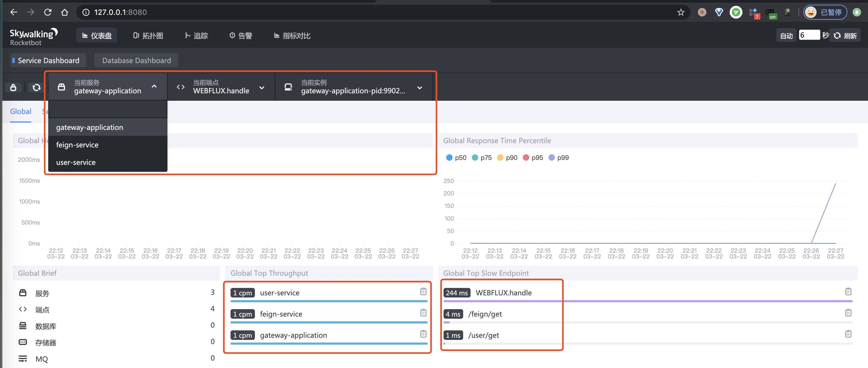Image resolution: width=868 pixels, height=368 pixels.
Task: Switch to Service Dashboard tab
Action: pyautogui.click(x=48, y=60)
